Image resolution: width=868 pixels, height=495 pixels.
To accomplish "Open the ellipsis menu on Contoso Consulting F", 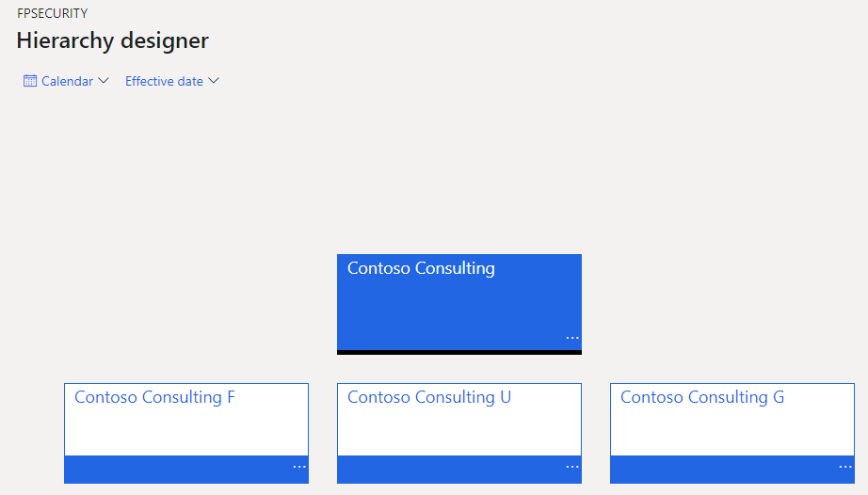I will (x=299, y=467).
